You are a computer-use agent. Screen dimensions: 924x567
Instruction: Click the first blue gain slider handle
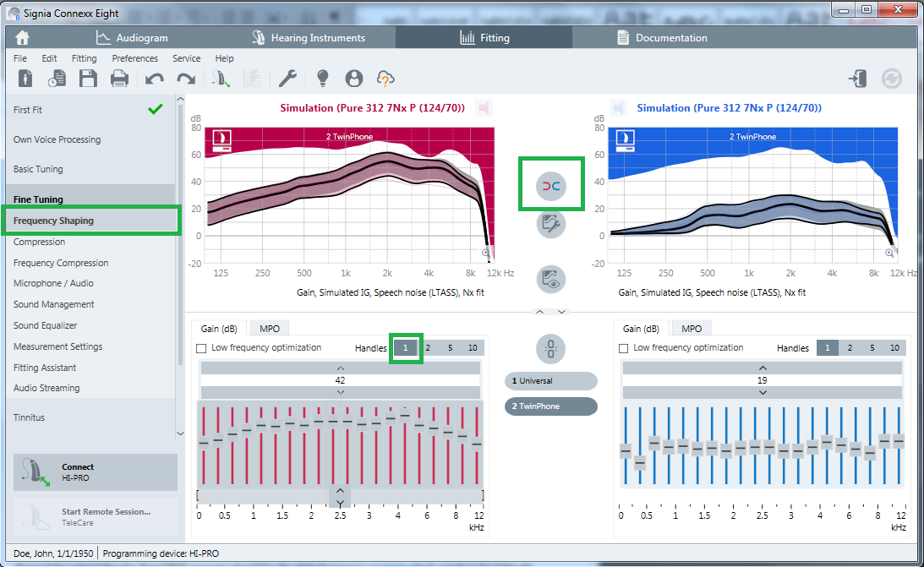(x=626, y=451)
